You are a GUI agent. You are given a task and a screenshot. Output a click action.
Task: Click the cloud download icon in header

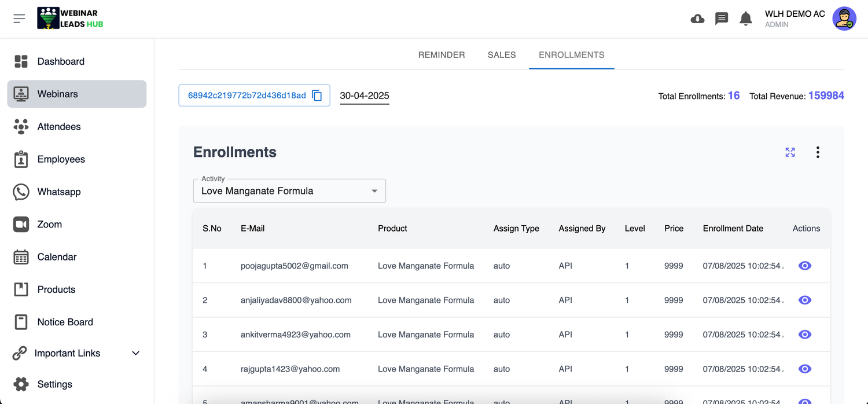pyautogui.click(x=697, y=19)
